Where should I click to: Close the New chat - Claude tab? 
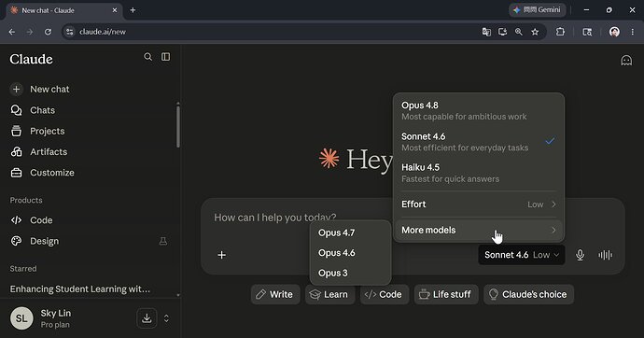[115, 10]
